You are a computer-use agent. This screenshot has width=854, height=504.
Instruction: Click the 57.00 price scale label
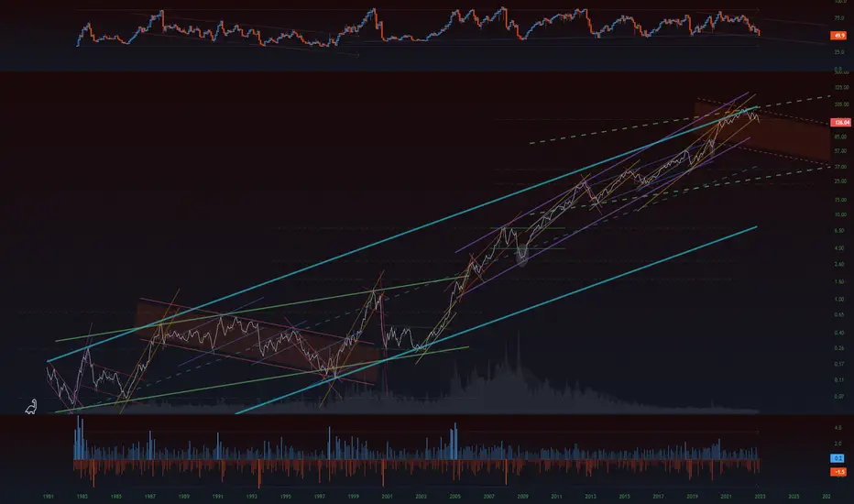click(840, 151)
